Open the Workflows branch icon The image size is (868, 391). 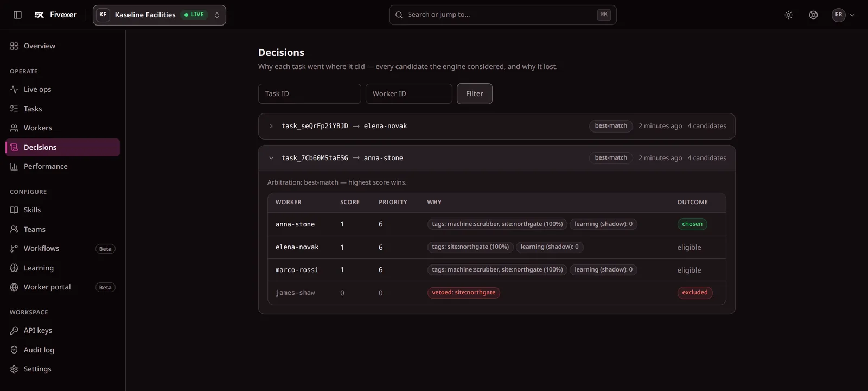(x=14, y=249)
